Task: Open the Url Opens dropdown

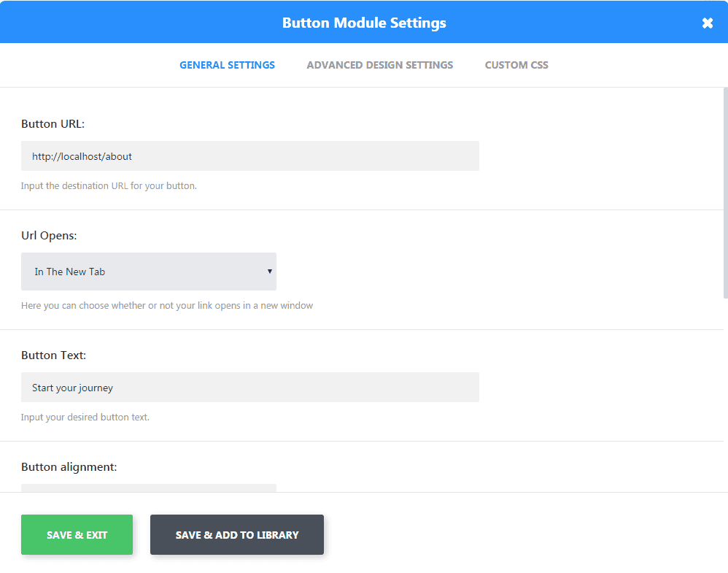Action: [148, 272]
